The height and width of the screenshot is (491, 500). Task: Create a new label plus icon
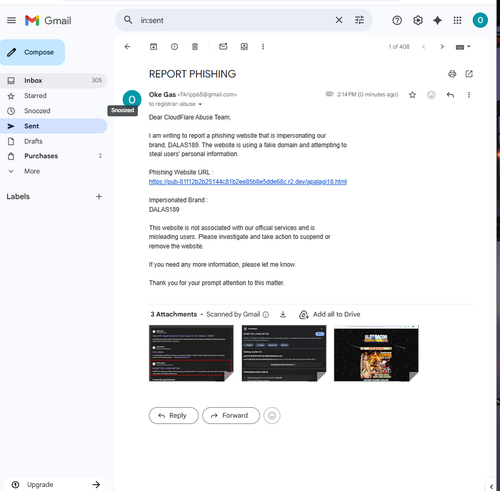[x=99, y=196]
